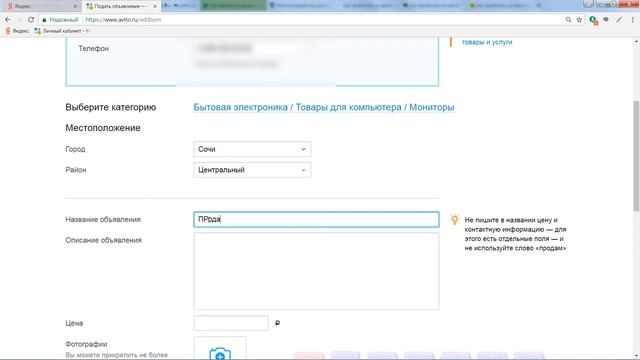This screenshot has width=640, height=360.
Task: Open the Город dropdown showing Сочи
Action: click(252, 149)
